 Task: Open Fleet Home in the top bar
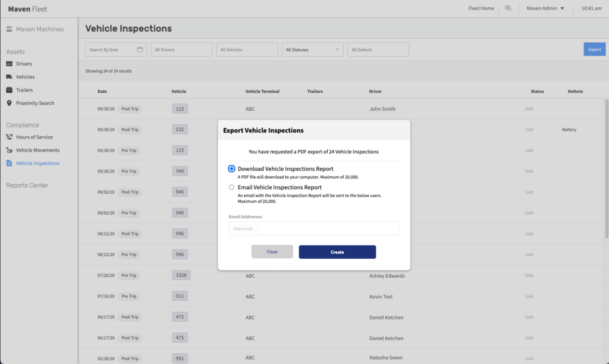(481, 8)
